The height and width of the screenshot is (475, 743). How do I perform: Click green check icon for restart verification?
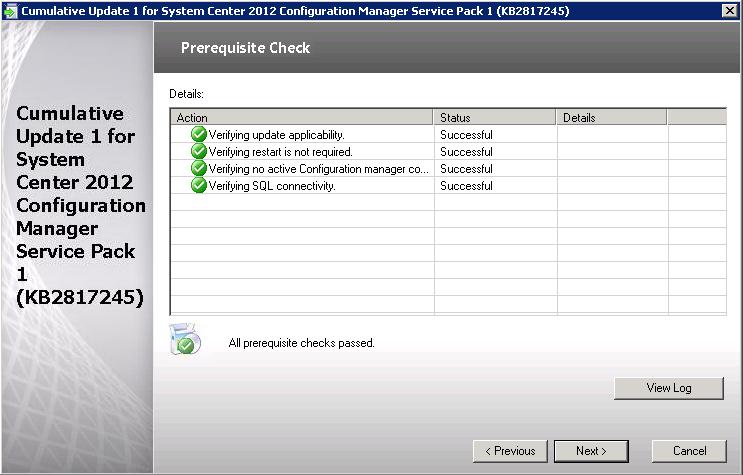click(x=198, y=152)
